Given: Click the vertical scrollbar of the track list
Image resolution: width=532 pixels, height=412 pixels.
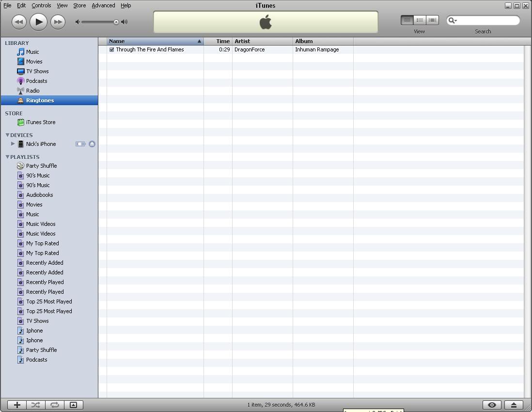Looking at the screenshot, I should 528,221.
